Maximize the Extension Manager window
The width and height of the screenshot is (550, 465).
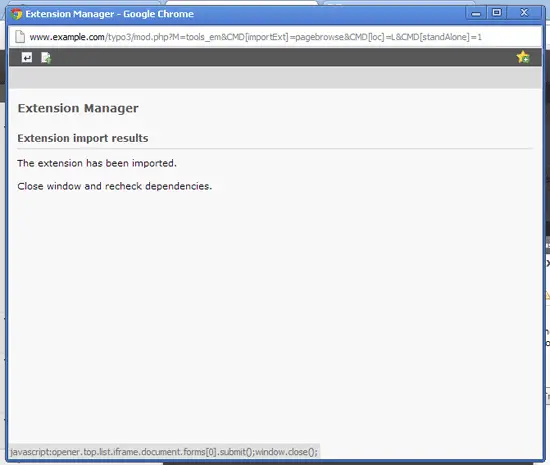pos(496,13)
